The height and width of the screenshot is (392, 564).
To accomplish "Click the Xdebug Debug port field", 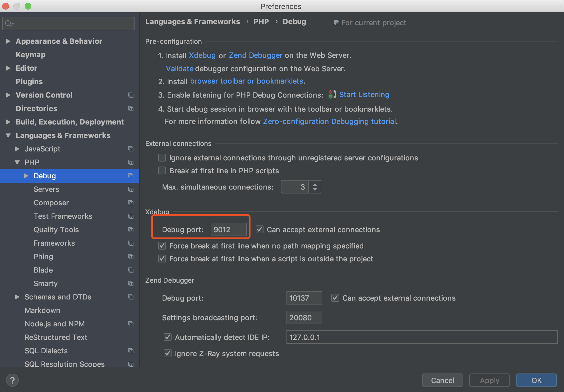I will tap(228, 230).
